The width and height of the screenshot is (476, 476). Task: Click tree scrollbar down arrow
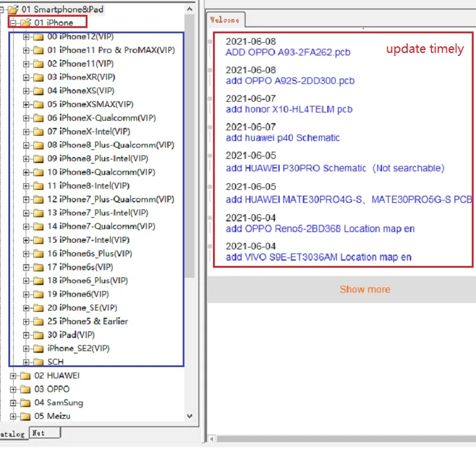(190, 416)
